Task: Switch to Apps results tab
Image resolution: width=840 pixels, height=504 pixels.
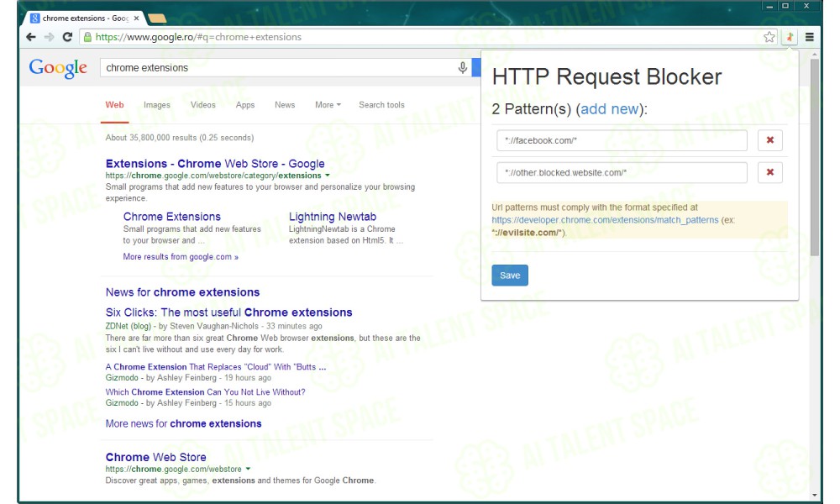Action: tap(245, 105)
